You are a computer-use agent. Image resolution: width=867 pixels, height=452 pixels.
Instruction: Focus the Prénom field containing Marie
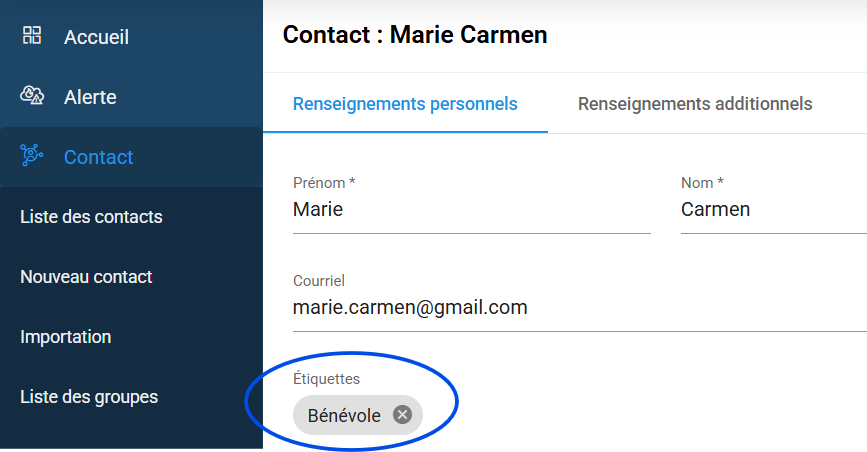click(x=471, y=210)
